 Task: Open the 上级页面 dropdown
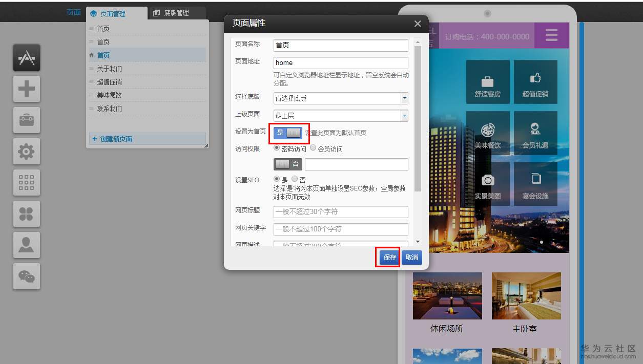[x=341, y=116]
